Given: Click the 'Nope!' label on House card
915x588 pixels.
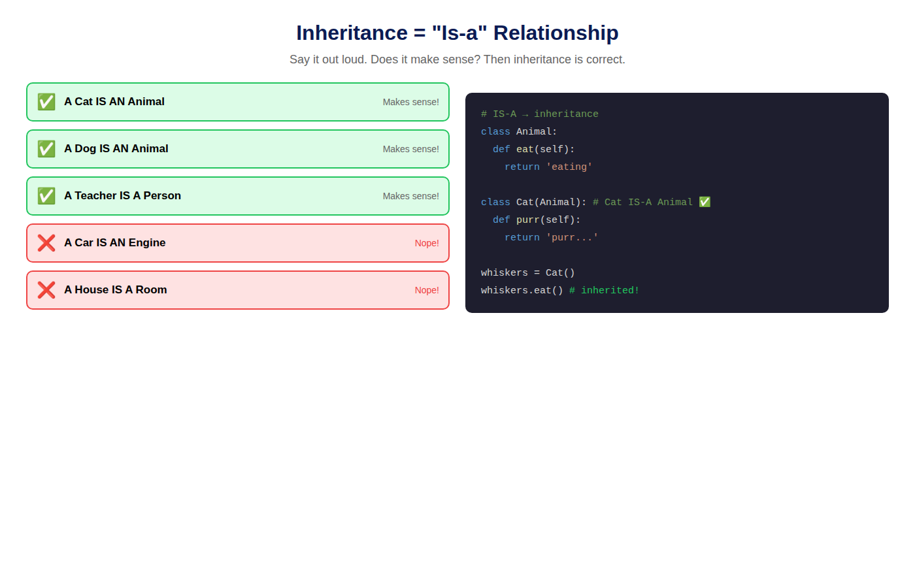Looking at the screenshot, I should point(427,290).
